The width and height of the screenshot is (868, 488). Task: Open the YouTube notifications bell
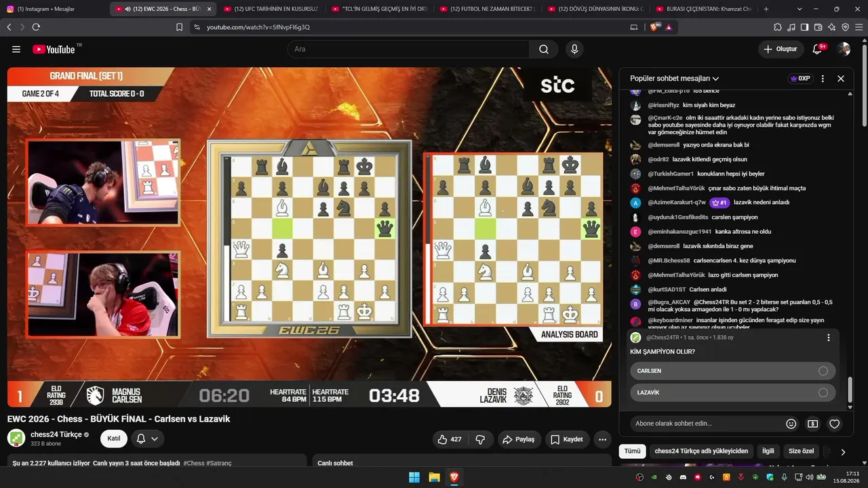pyautogui.click(x=818, y=49)
